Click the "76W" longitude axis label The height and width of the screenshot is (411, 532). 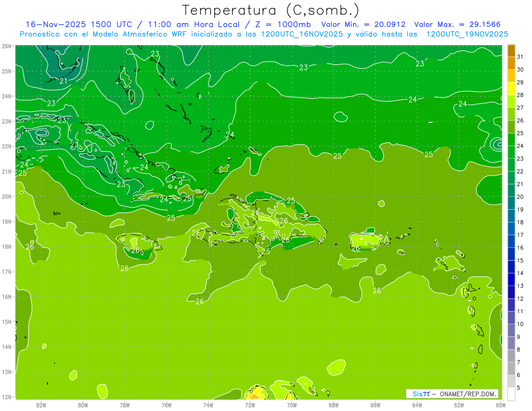167,405
